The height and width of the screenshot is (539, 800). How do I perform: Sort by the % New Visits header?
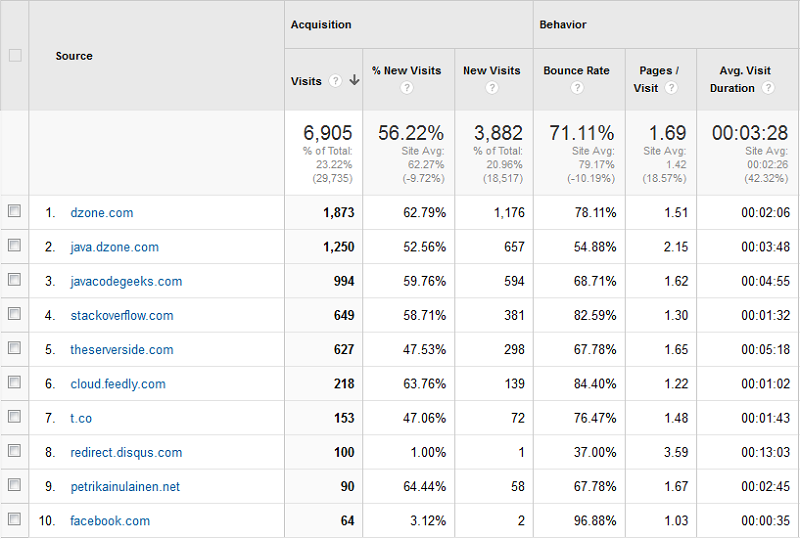(407, 70)
